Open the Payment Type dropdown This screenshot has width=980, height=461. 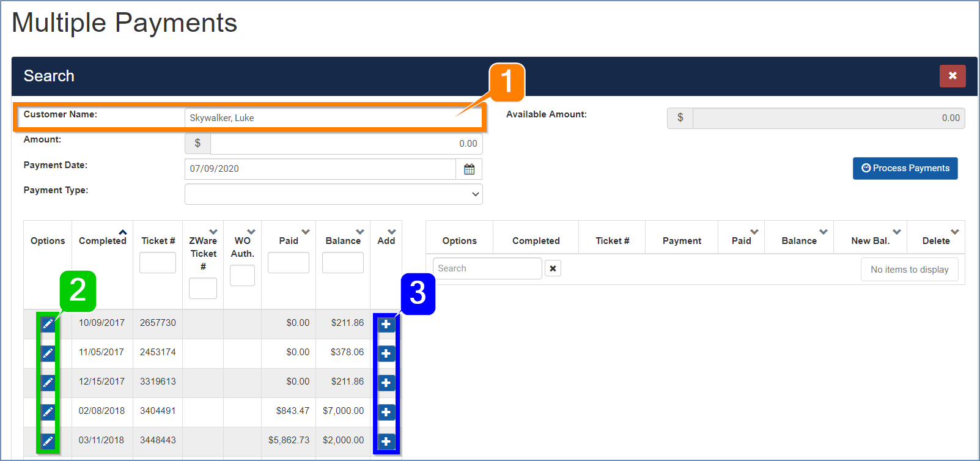[333, 194]
